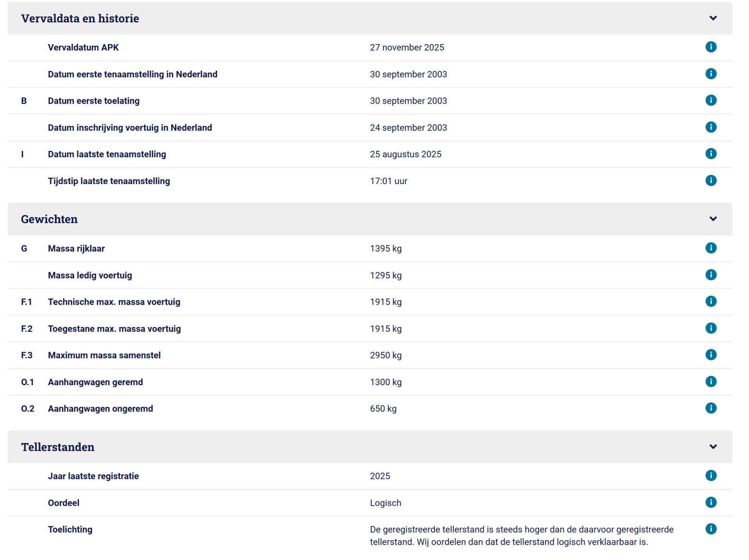Show info about Datum laatste tenaamstelling

pos(711,154)
